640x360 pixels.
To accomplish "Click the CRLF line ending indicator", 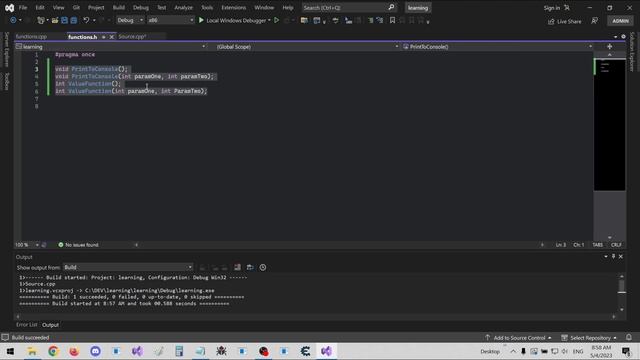I will [x=616, y=245].
